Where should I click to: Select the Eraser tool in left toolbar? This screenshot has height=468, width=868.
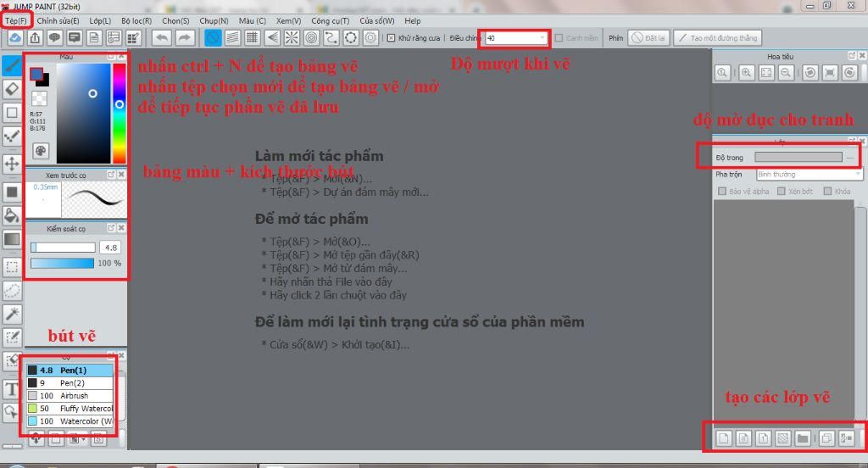coord(12,89)
